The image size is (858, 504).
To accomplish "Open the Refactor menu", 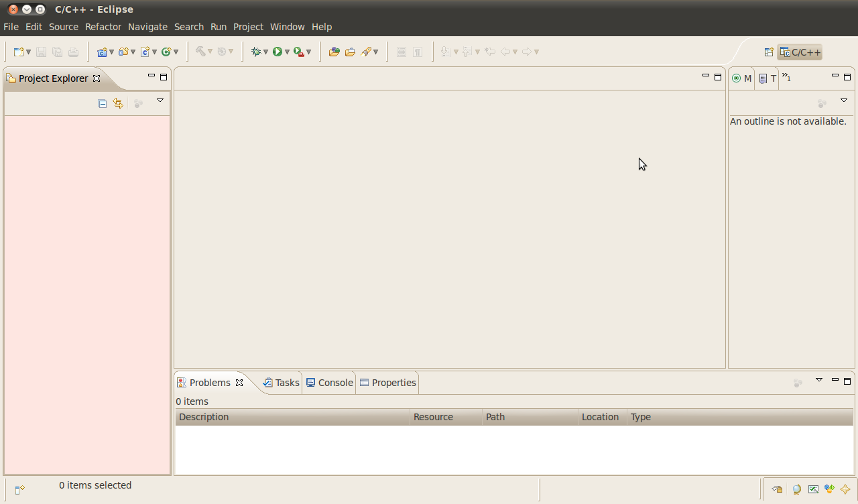I will 103,27.
